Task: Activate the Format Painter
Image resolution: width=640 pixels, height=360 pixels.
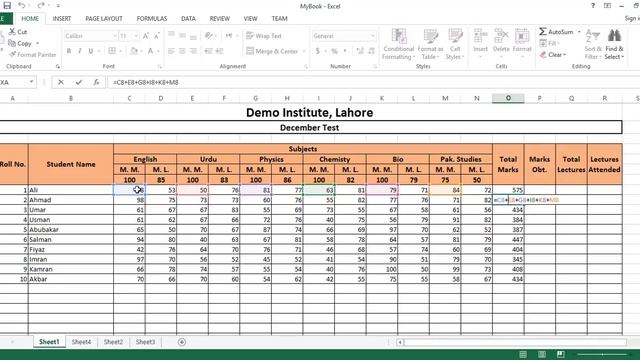Action: [x=32, y=55]
